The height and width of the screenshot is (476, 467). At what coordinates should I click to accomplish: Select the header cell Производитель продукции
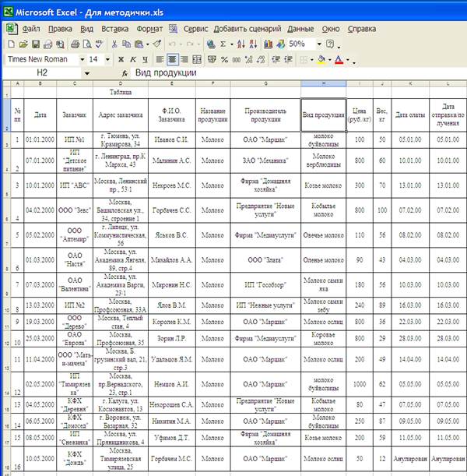point(265,115)
